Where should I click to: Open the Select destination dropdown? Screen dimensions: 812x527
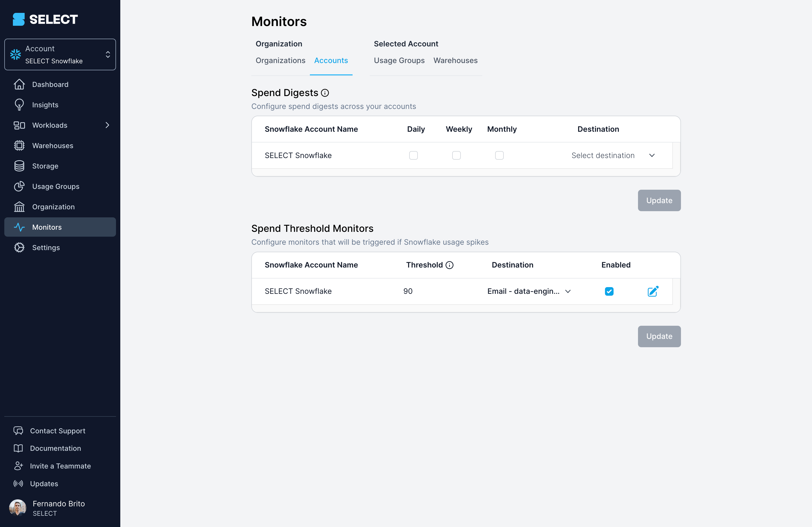pos(613,155)
